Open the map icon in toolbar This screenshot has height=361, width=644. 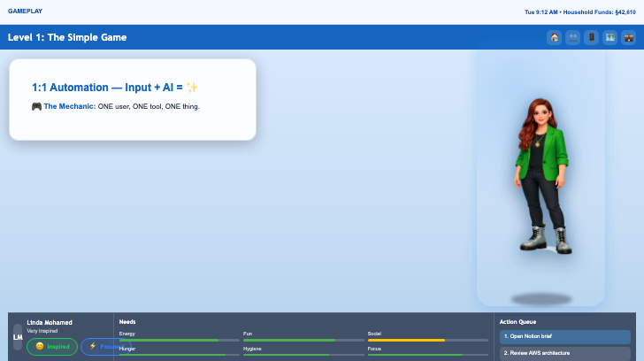point(610,37)
